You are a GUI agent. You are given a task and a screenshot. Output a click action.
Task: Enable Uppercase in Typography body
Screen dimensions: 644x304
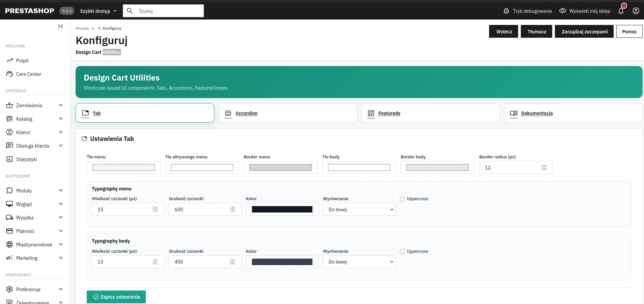pos(402,251)
